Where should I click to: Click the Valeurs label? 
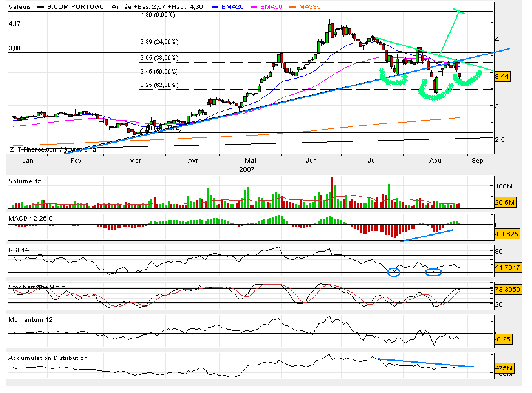click(x=19, y=7)
